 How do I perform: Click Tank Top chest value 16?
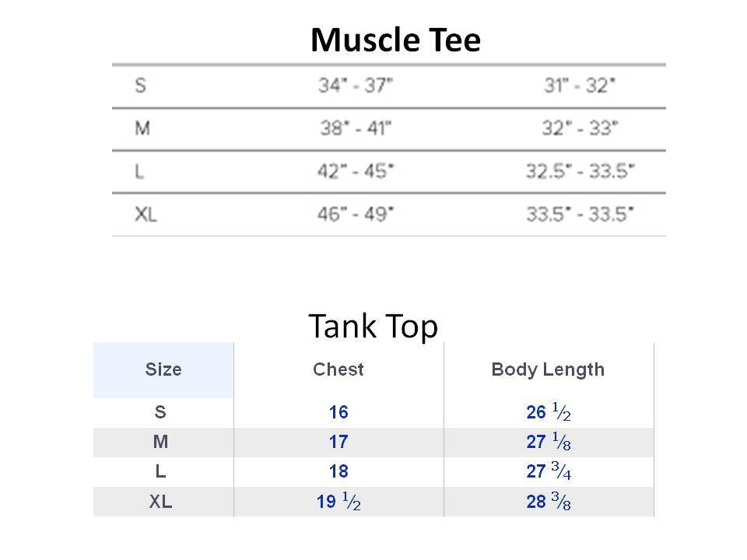(x=338, y=412)
